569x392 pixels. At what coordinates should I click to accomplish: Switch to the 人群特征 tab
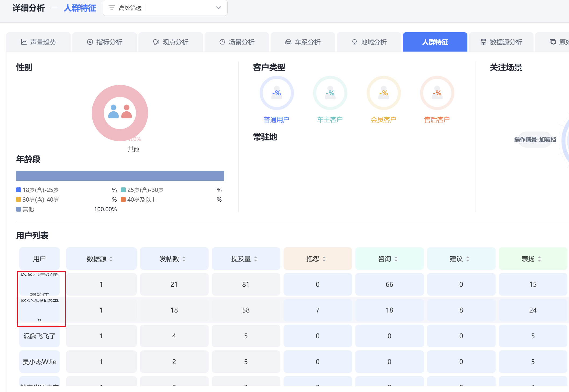(435, 42)
